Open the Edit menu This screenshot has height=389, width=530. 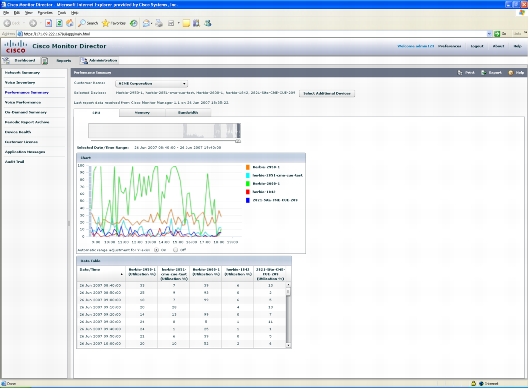point(17,13)
